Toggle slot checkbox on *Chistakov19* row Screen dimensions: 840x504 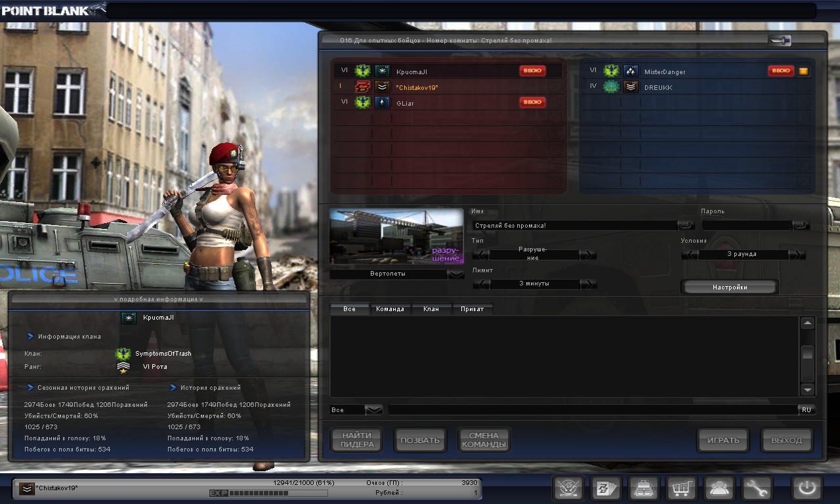click(555, 87)
